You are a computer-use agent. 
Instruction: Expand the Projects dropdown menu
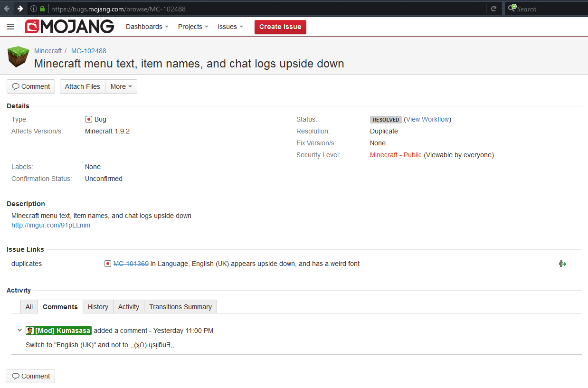click(193, 27)
